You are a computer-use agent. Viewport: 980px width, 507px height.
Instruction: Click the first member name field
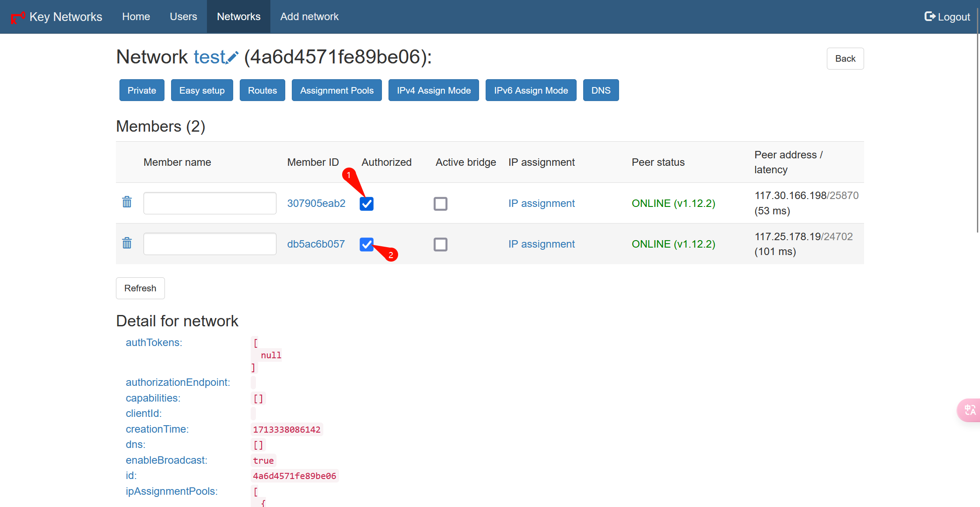point(210,203)
